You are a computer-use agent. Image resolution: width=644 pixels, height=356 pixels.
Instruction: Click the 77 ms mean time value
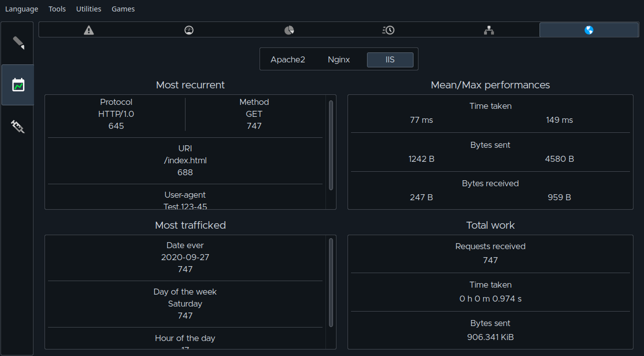[x=421, y=120]
